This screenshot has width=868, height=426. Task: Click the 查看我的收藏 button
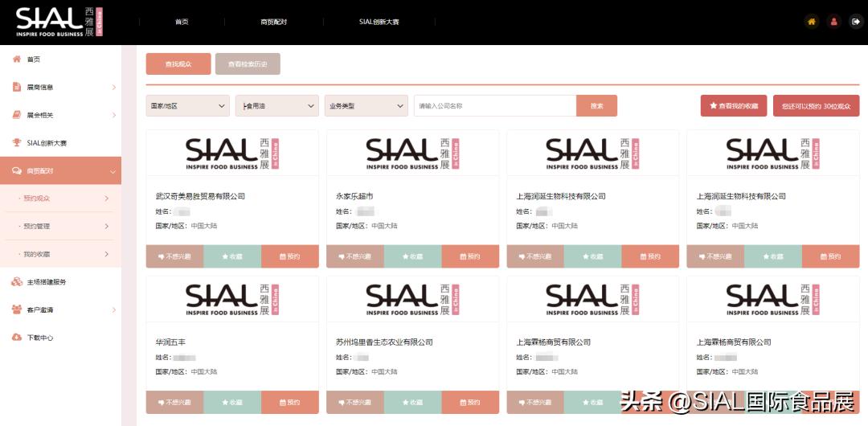point(734,105)
